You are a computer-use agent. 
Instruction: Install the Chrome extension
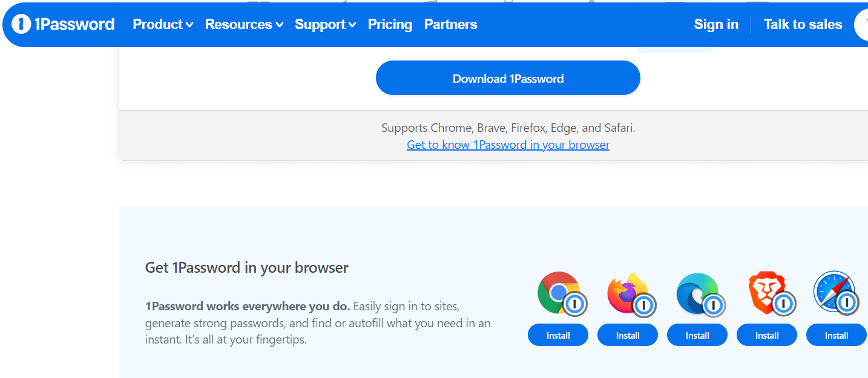tap(557, 334)
